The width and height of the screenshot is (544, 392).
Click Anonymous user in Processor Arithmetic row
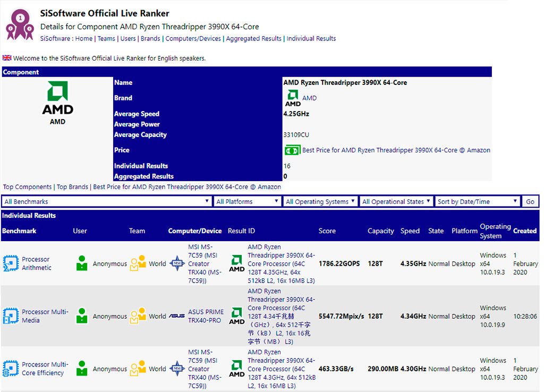[x=109, y=263]
